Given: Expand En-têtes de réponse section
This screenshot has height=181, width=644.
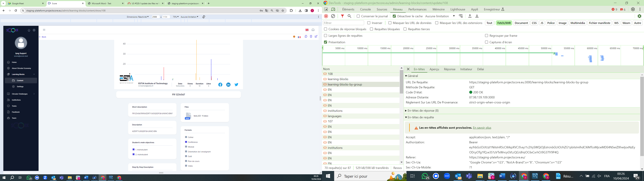Looking at the screenshot, I should (423, 111).
